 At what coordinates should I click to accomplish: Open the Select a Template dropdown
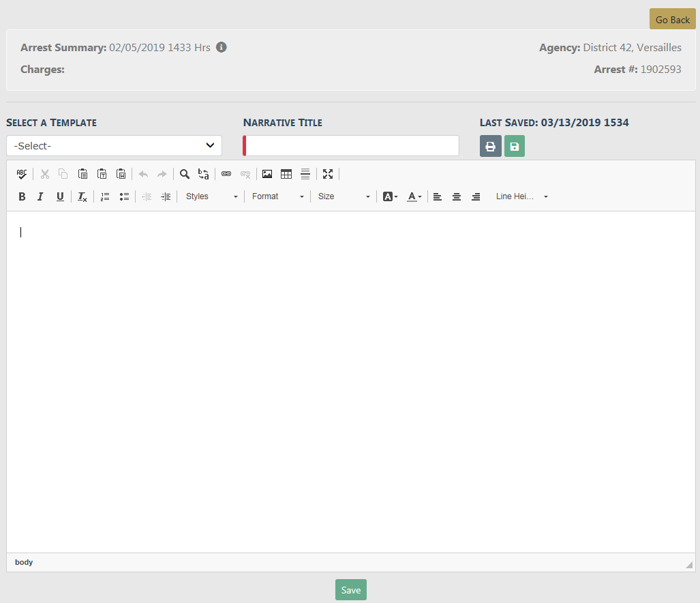[x=114, y=146]
